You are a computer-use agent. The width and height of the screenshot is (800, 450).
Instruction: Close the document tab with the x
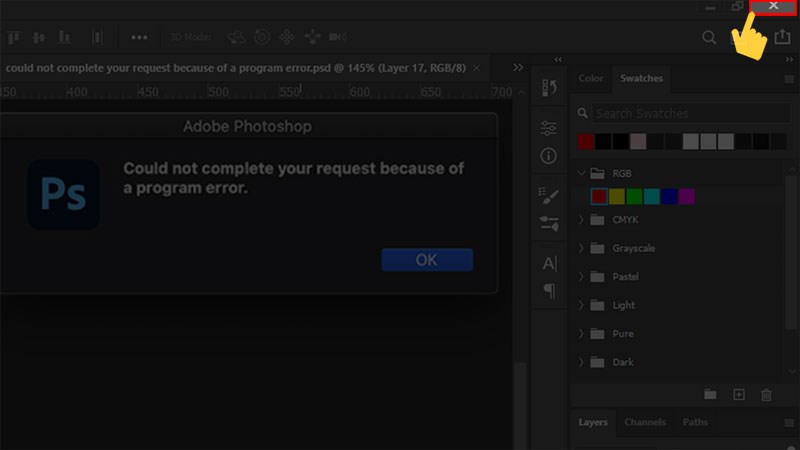click(476, 68)
